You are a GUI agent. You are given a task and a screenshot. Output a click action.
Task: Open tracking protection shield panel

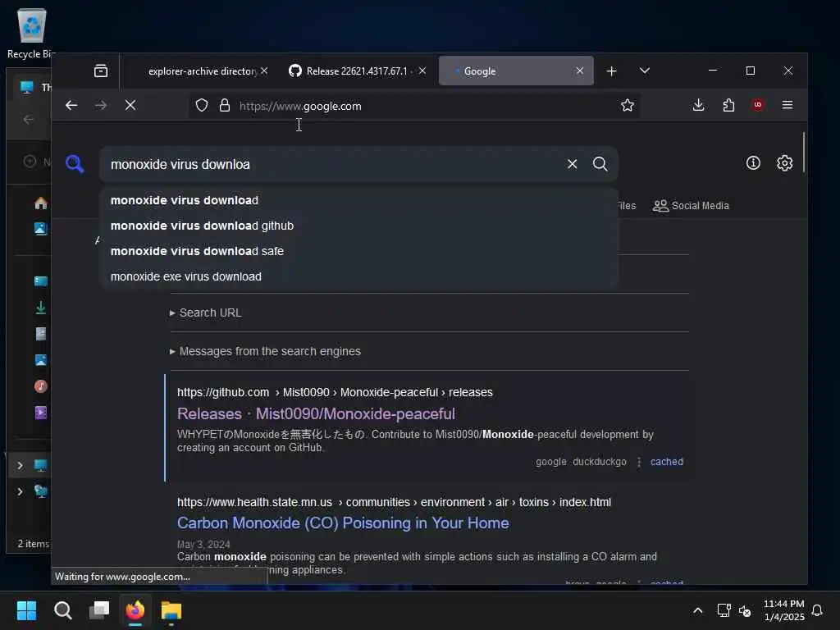(x=202, y=105)
